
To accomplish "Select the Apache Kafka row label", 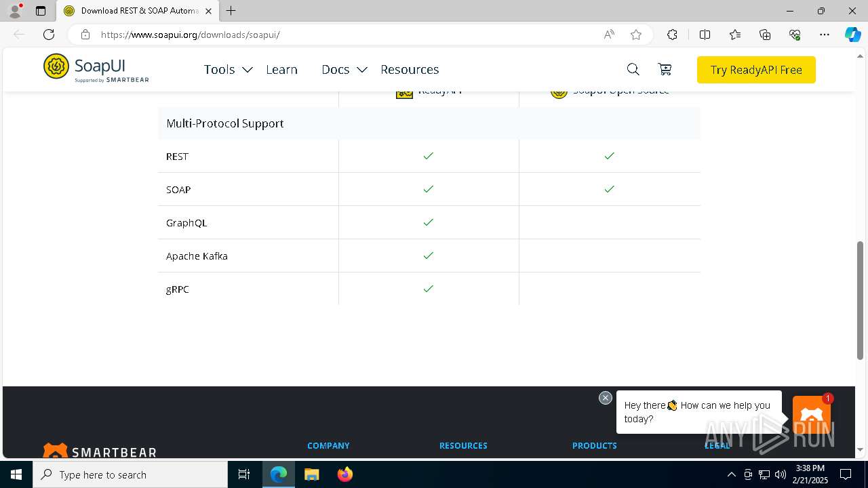I will coord(197,256).
